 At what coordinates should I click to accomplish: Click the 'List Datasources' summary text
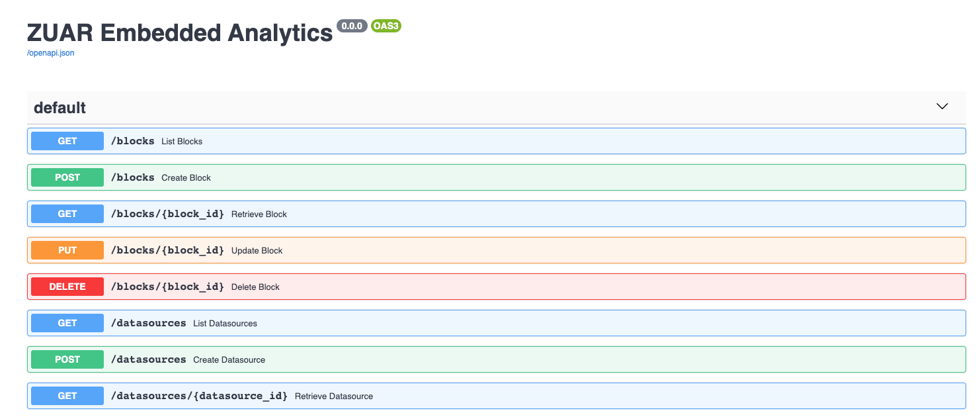(x=225, y=324)
